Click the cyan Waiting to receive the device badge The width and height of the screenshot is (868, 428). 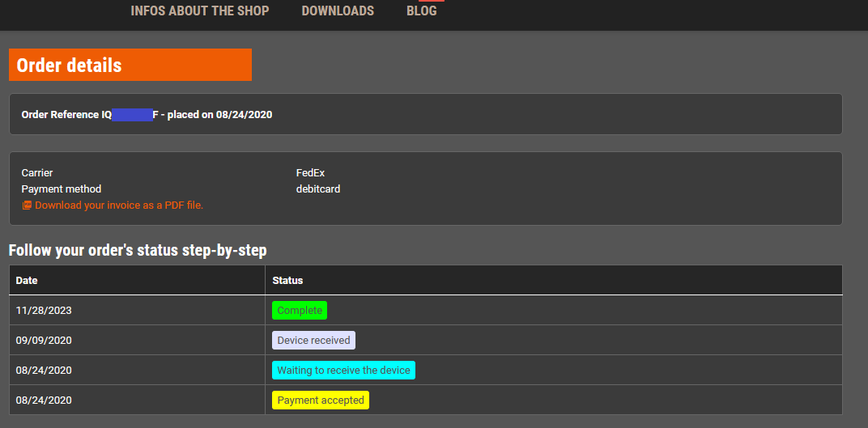343,371
